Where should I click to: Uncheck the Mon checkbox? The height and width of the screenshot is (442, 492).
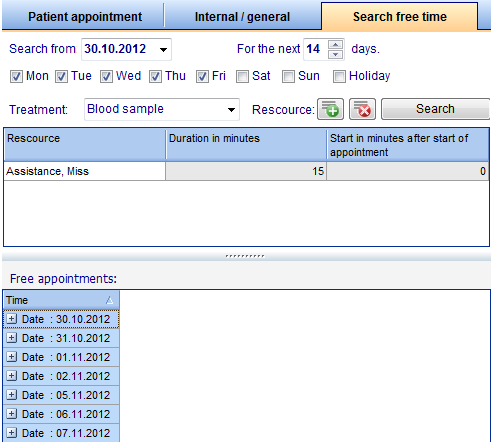pos(16,76)
